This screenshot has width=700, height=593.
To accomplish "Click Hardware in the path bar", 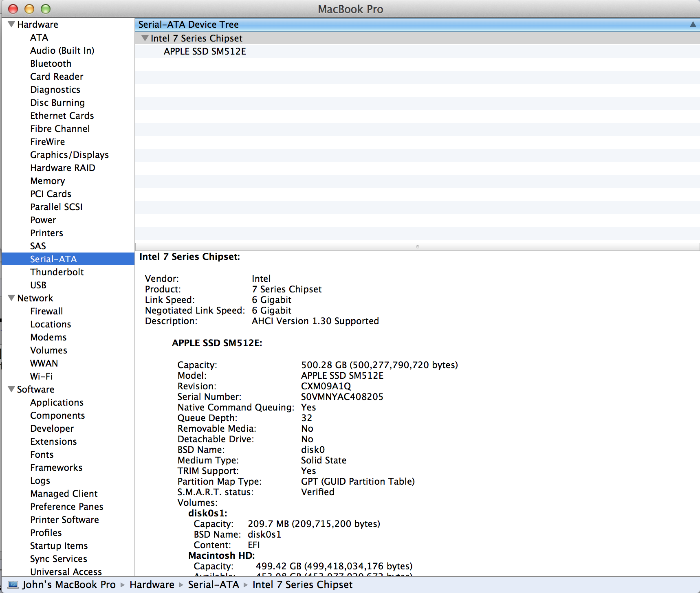I will click(152, 585).
